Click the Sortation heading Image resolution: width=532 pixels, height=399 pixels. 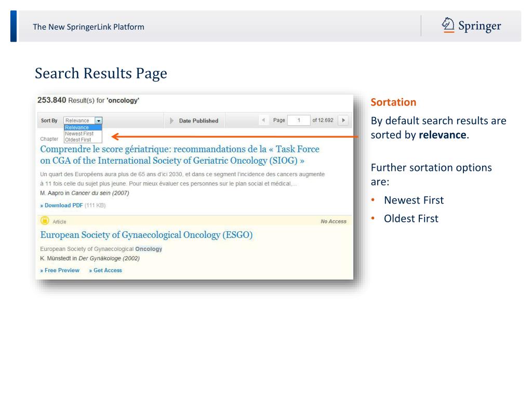point(393,102)
